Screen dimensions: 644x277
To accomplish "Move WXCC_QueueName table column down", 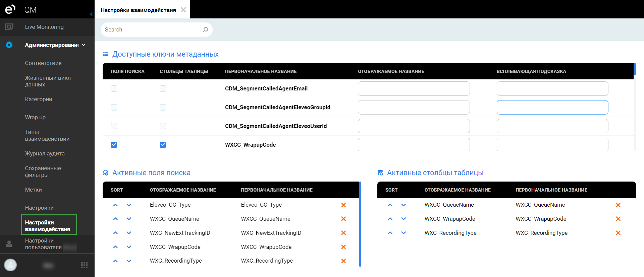I will pos(404,205).
